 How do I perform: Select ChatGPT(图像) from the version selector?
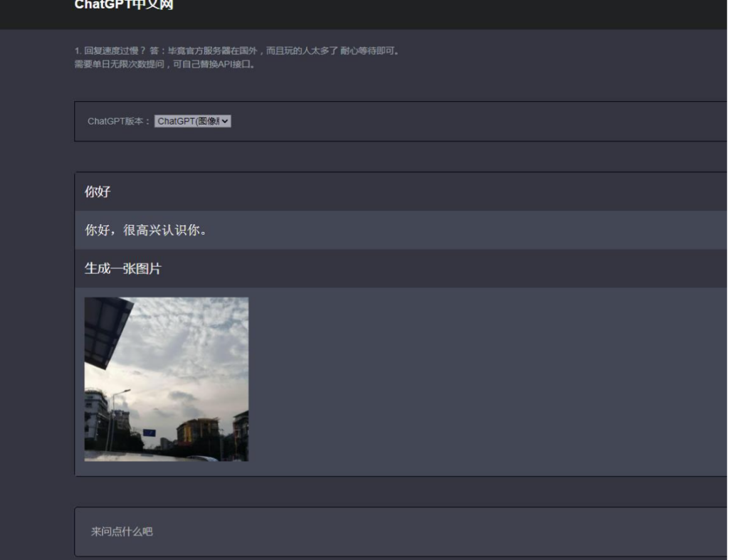click(192, 121)
